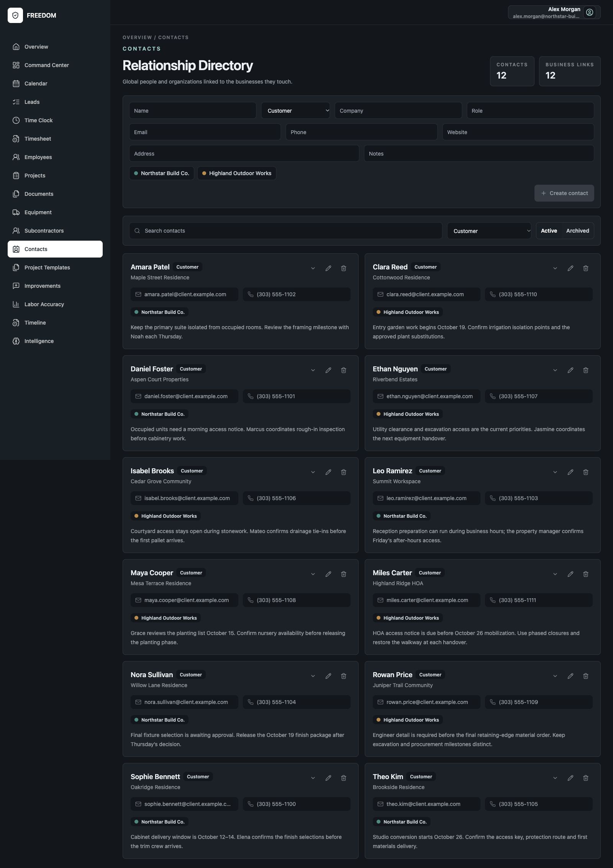613x868 pixels.
Task: Expand the Theo Kim card chevron
Action: (x=555, y=778)
